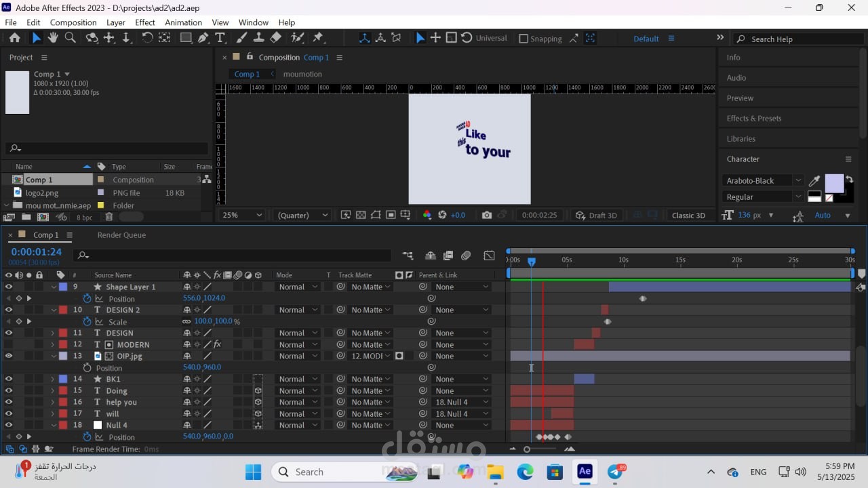868x488 pixels.
Task: Hide the BK1 layer
Action: coord(9,379)
